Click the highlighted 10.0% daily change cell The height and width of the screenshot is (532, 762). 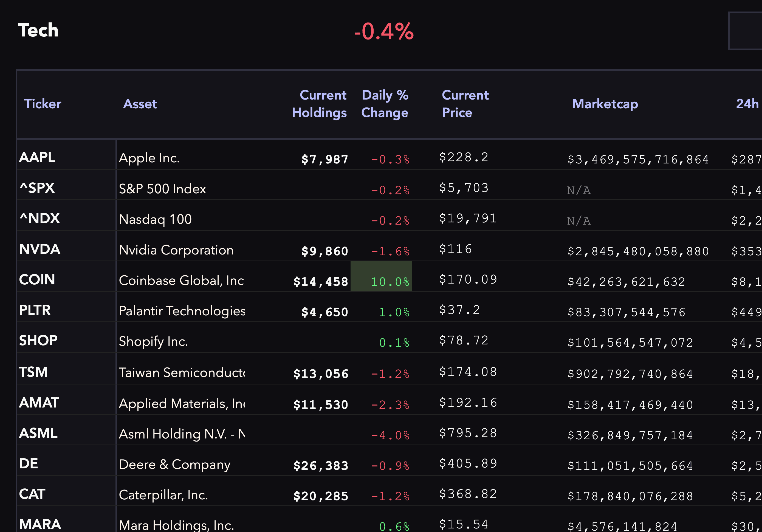click(x=381, y=276)
